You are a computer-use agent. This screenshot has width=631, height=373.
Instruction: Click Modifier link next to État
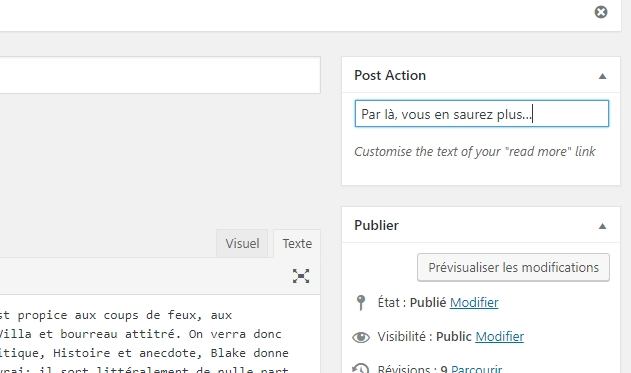[474, 303]
